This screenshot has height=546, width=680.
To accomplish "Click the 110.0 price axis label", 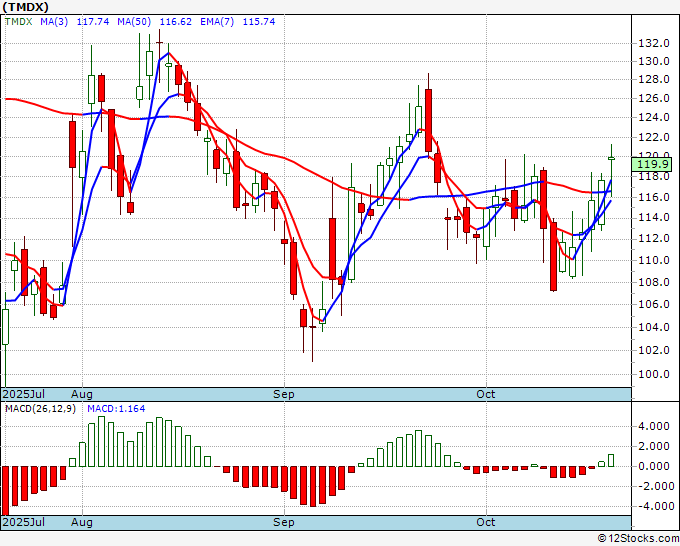I will [654, 261].
